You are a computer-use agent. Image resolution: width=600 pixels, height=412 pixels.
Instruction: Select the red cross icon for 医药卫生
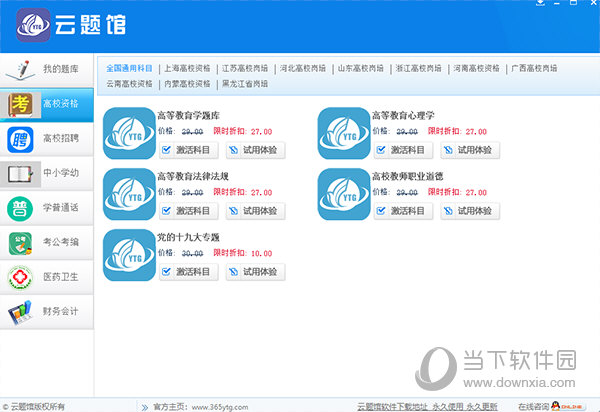(x=21, y=278)
